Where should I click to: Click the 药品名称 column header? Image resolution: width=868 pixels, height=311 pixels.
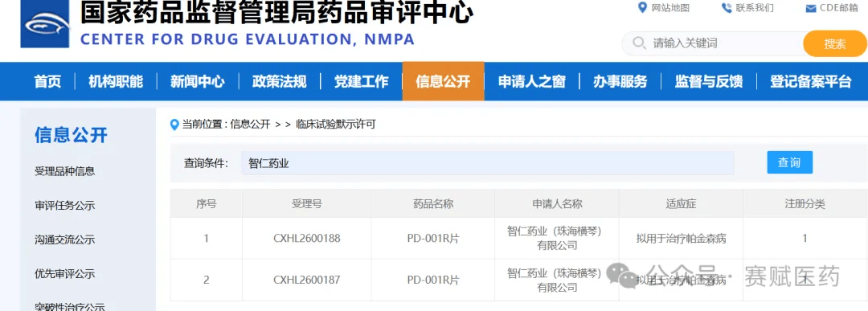coord(433,203)
